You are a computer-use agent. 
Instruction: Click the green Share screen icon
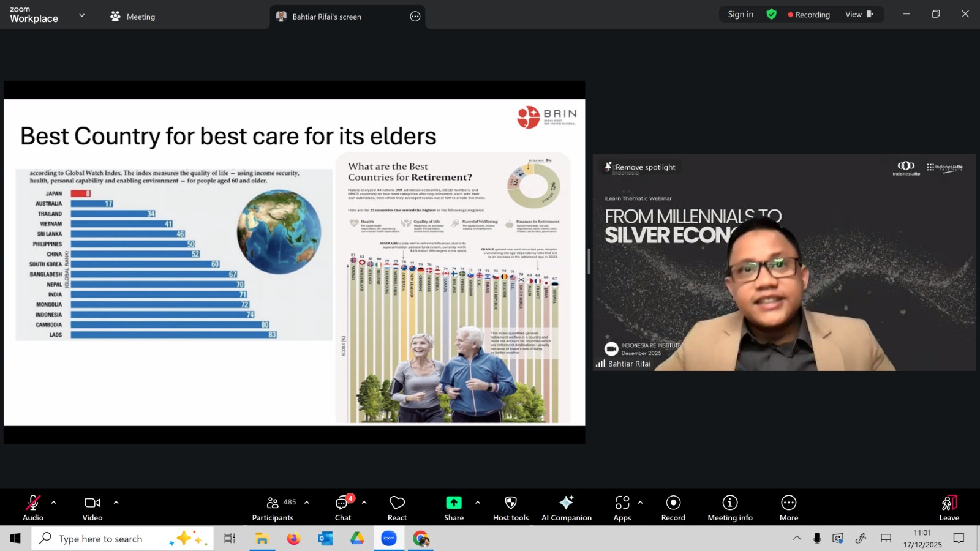pyautogui.click(x=454, y=503)
